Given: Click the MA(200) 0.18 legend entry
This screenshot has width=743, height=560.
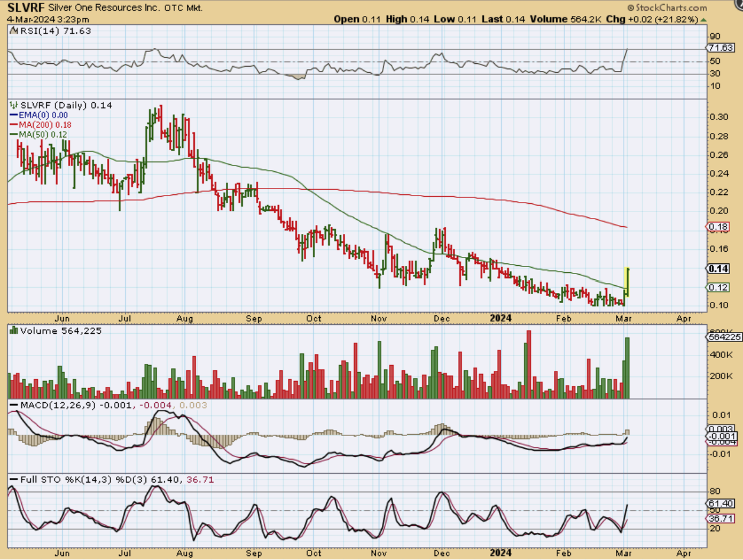Looking at the screenshot, I should (46, 125).
